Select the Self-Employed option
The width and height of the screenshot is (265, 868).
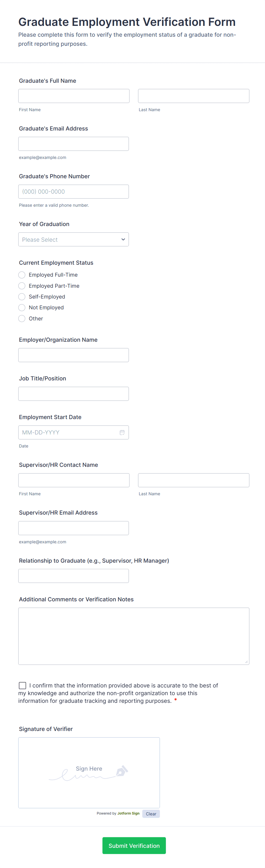coord(22,297)
